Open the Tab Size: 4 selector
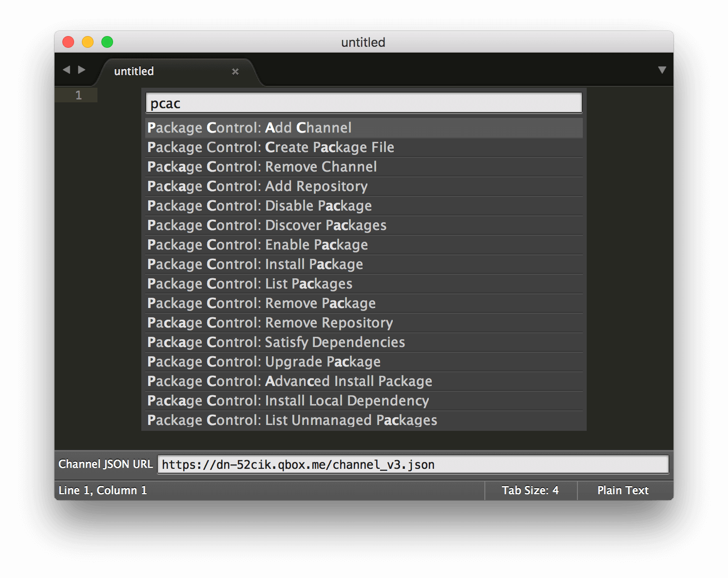 [531, 490]
